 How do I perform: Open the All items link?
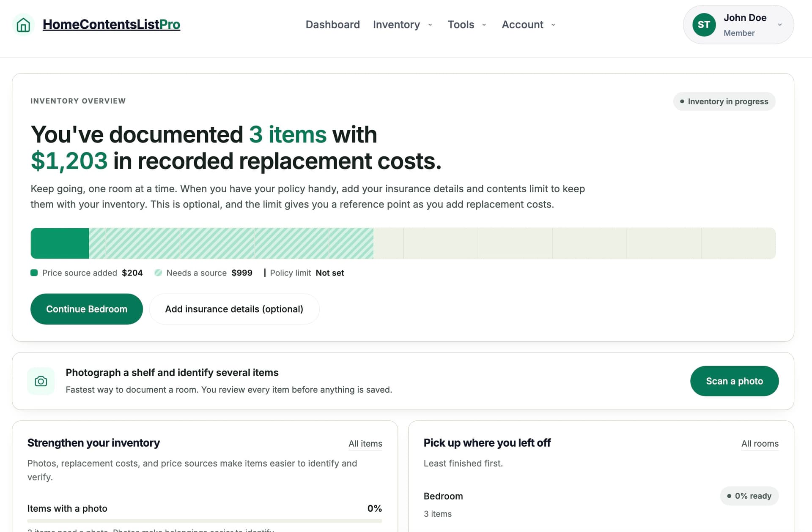(x=365, y=444)
